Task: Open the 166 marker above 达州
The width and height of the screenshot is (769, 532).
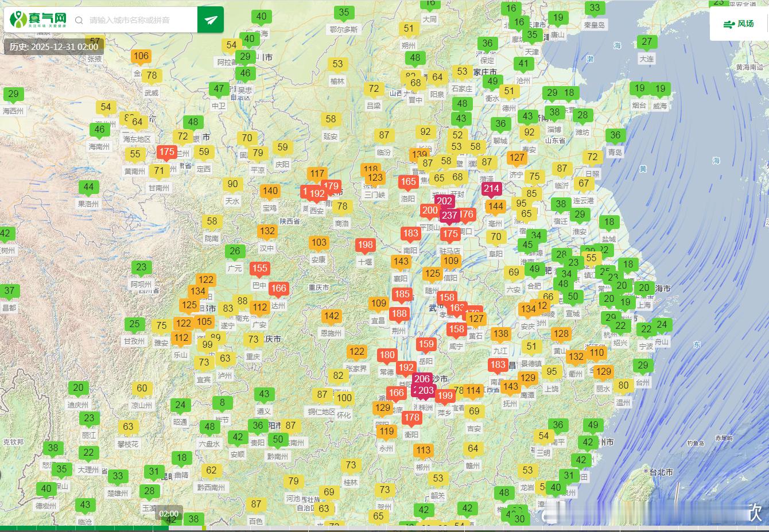Action: 278,290
